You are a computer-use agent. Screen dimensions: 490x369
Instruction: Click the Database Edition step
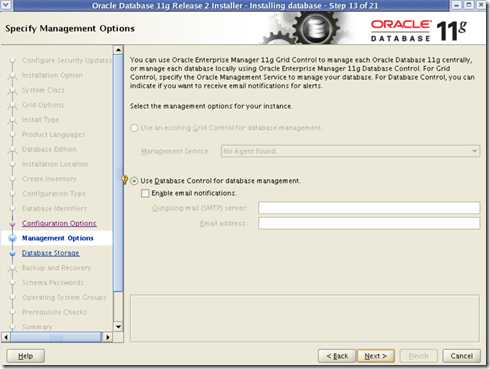pos(49,149)
